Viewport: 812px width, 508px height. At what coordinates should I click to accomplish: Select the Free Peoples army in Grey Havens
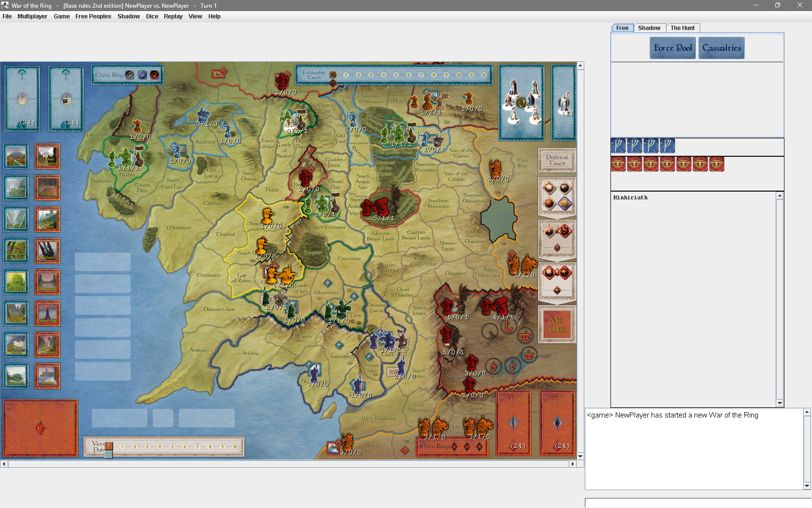coord(126,158)
